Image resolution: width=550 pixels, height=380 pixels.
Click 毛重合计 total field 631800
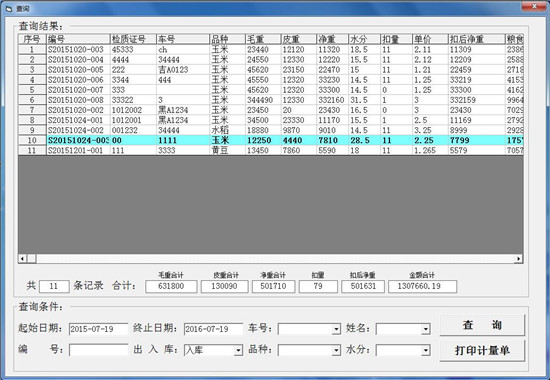point(171,286)
